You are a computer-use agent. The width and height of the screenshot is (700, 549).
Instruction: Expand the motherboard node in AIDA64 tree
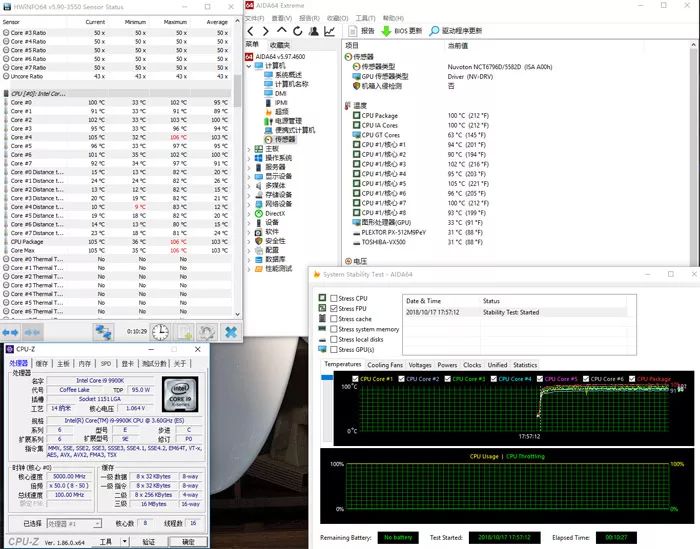click(249, 149)
